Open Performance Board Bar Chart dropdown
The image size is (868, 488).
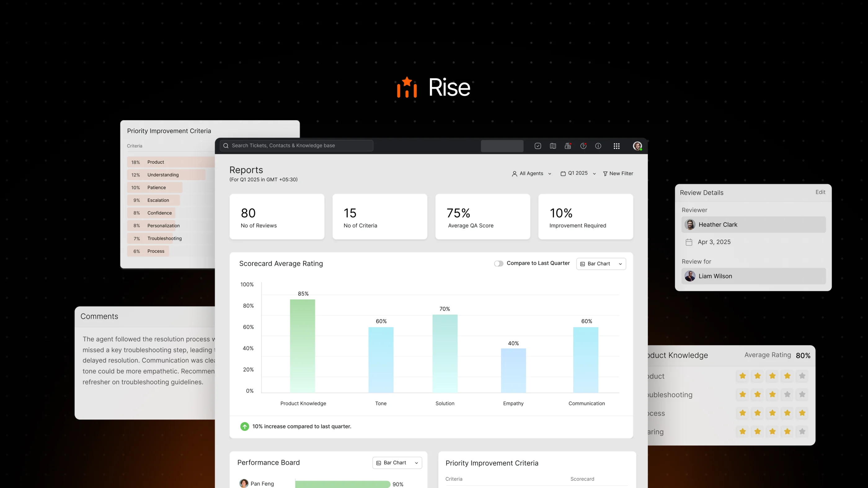coord(397,463)
